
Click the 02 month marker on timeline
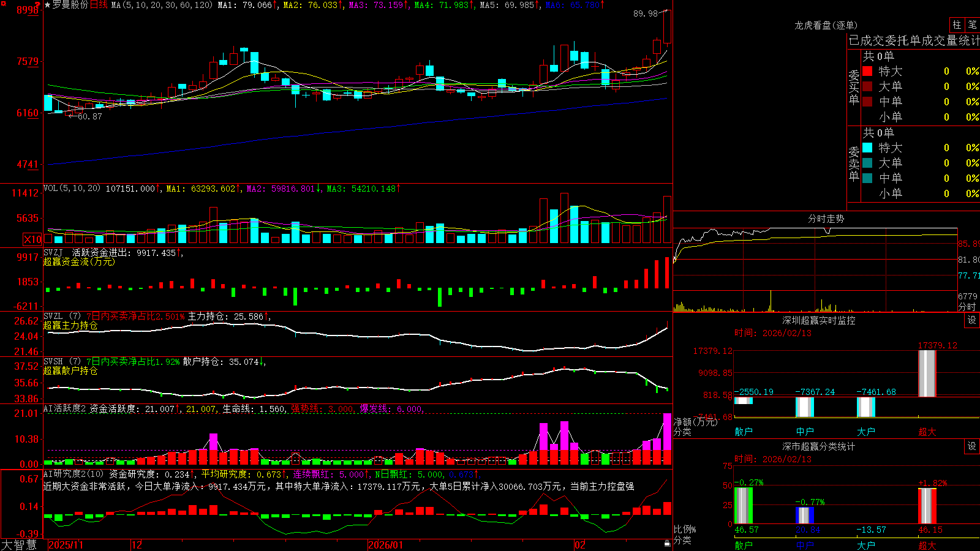click(x=580, y=545)
